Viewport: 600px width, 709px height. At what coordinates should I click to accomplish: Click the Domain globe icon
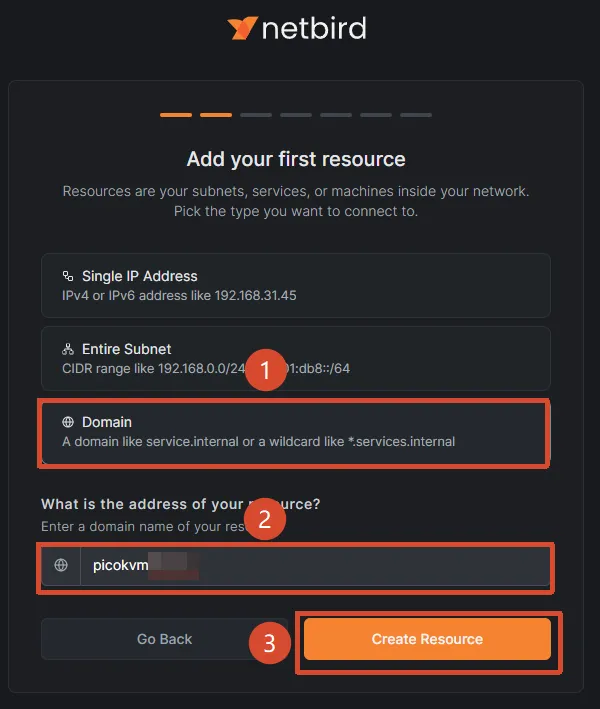68,422
